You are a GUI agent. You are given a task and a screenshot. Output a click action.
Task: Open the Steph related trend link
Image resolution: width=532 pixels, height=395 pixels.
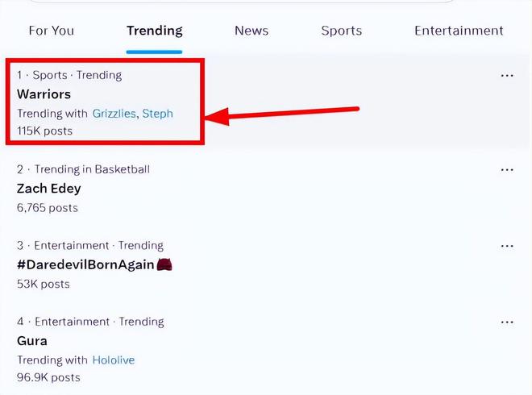point(157,114)
